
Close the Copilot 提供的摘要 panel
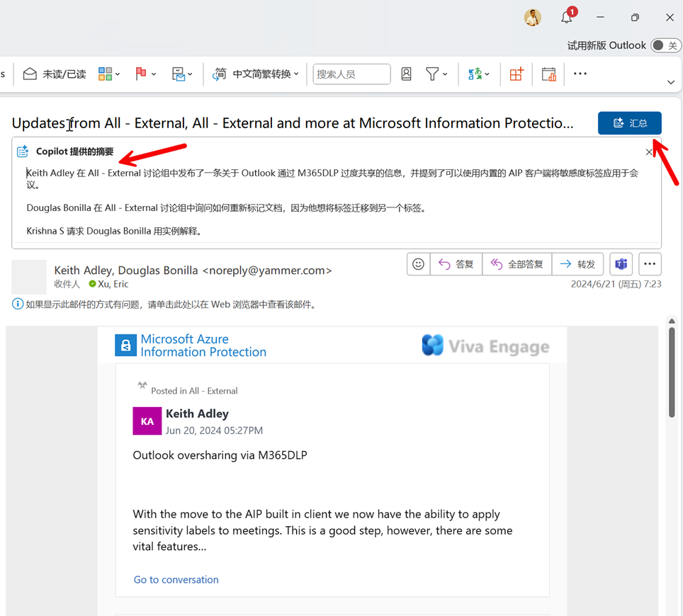click(648, 152)
